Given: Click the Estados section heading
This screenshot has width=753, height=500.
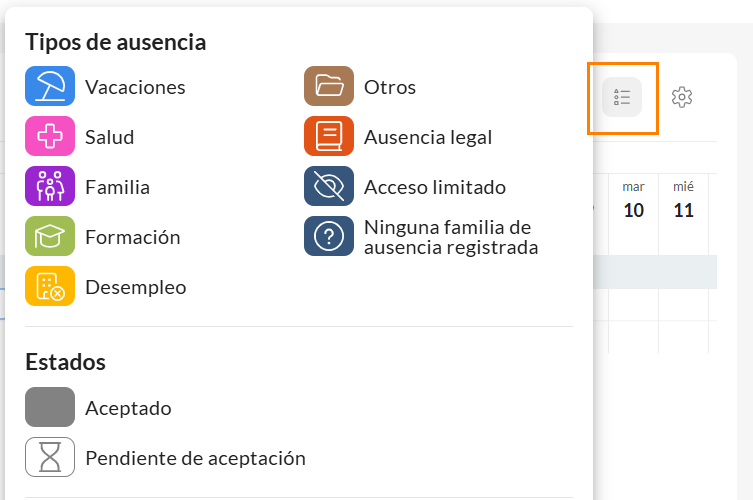Looking at the screenshot, I should (65, 361).
